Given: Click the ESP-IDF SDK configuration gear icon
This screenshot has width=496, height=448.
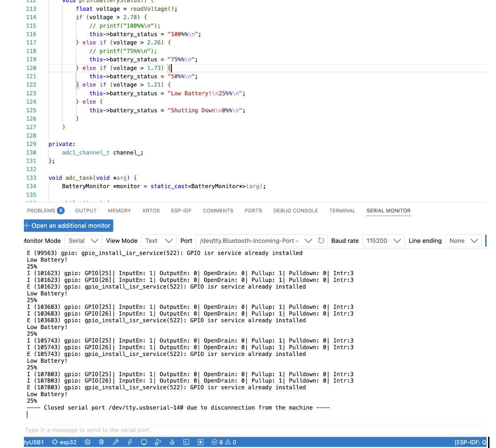Looking at the screenshot, I should (87, 442).
